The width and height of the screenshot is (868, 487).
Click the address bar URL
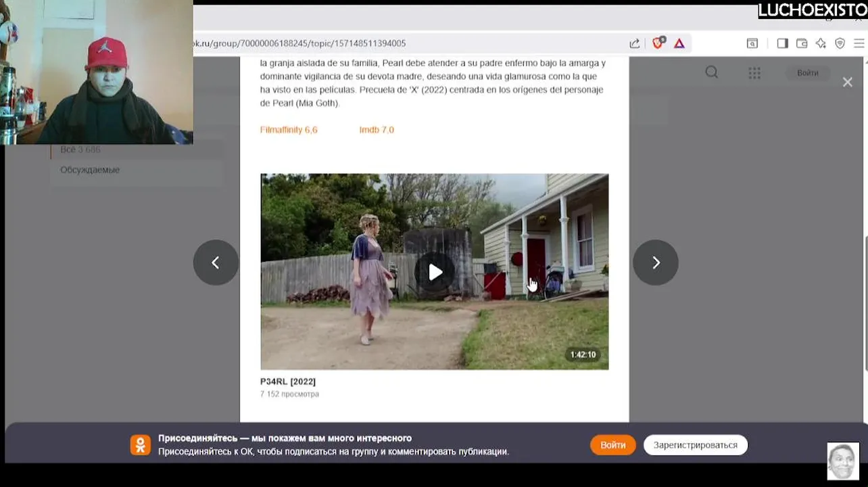[x=301, y=43]
